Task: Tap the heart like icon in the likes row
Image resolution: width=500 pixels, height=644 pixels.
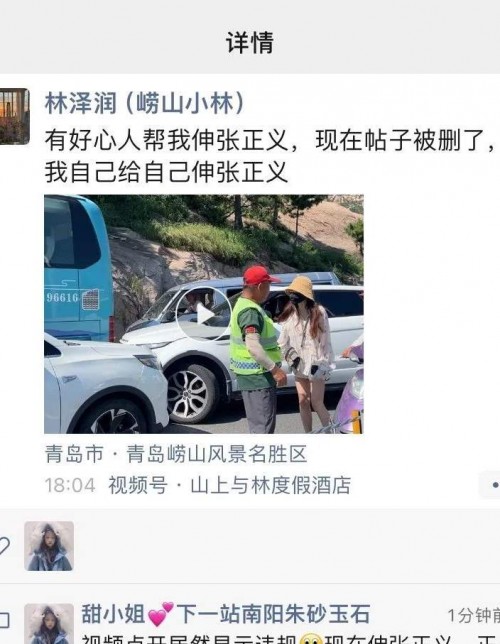Action: (4, 546)
